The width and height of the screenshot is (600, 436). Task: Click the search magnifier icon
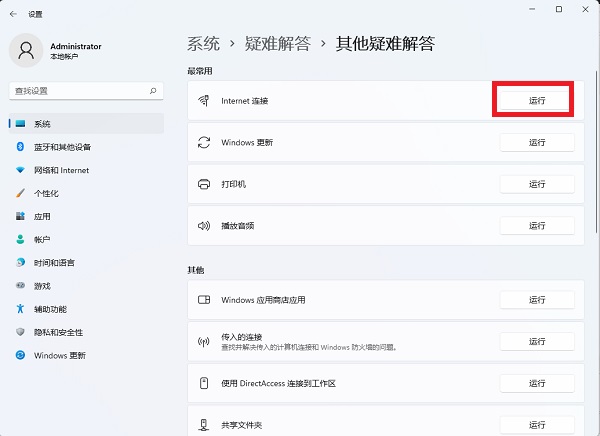pos(153,90)
